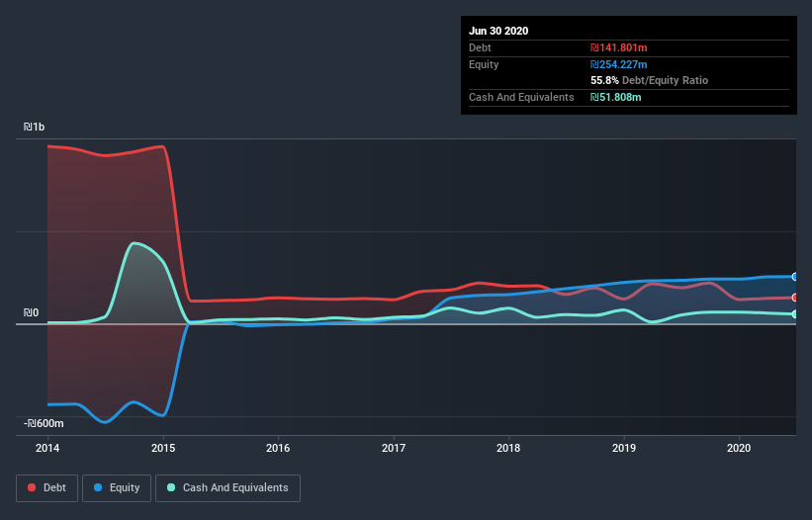Click the 2014 x-axis label

[x=47, y=448]
